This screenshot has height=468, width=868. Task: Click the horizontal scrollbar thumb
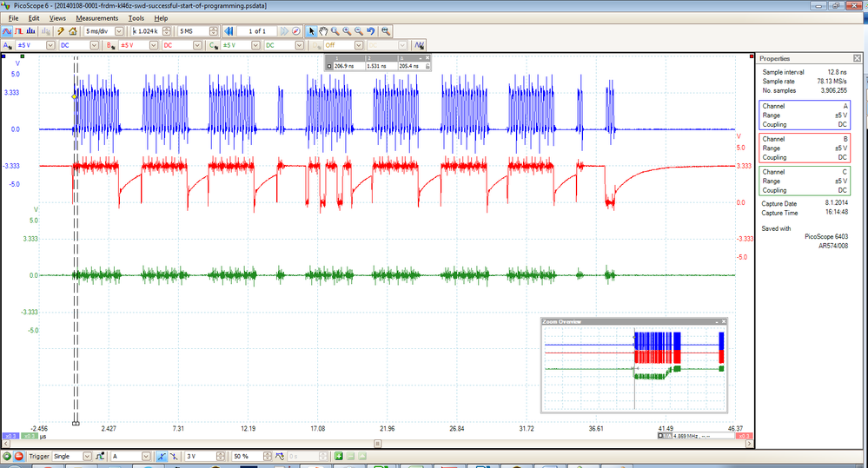378,444
